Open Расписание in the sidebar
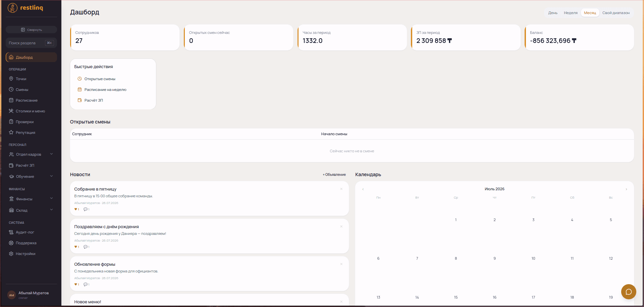The width and height of the screenshot is (644, 307). pos(31,100)
